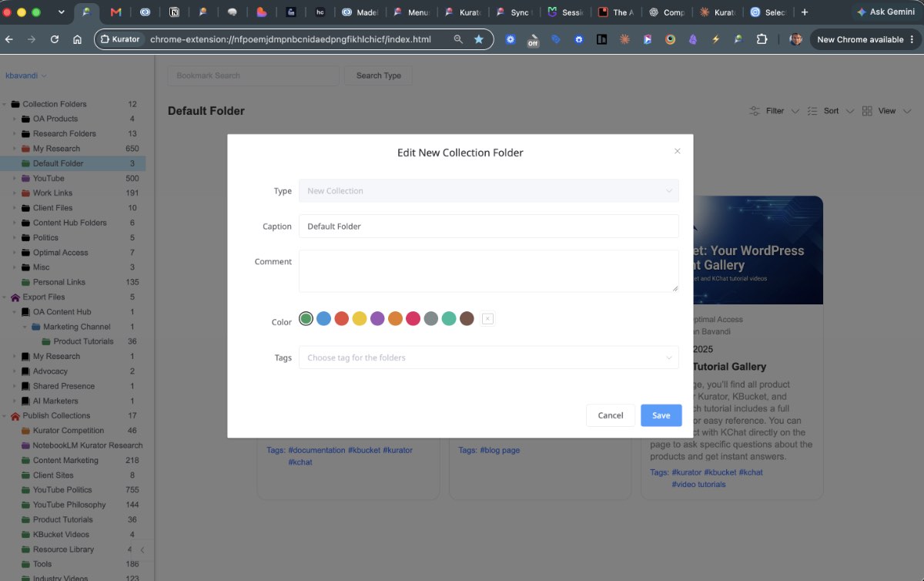The image size is (924, 581).
Task: Expand the OA Products folder
Action: tap(15, 119)
